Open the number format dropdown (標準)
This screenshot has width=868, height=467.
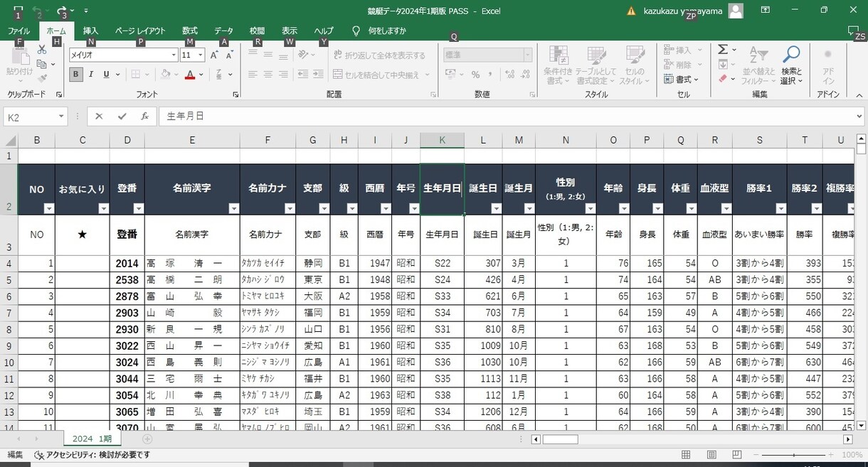(527, 55)
